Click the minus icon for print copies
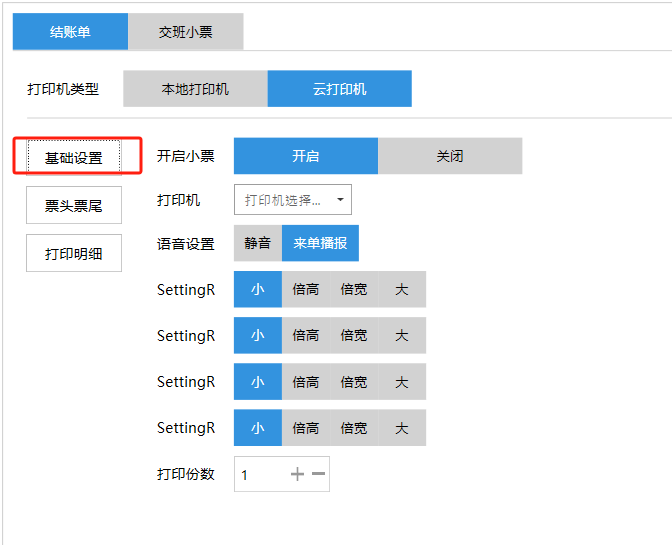Screen dimensions: 672x545 [318, 474]
